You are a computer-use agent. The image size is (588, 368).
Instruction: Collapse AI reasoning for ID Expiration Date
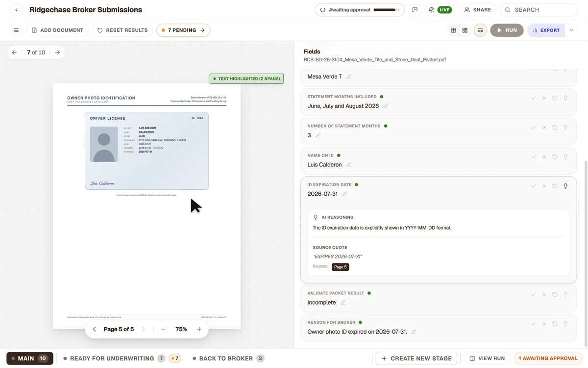point(565,186)
